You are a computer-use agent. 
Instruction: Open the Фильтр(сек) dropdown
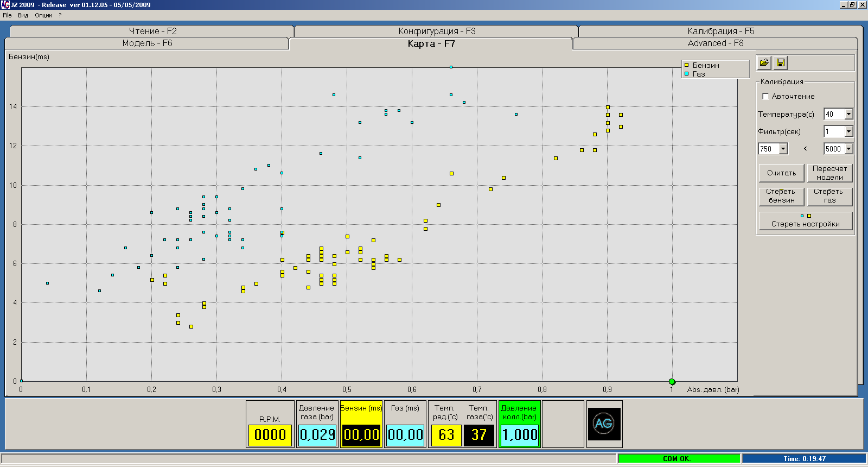pyautogui.click(x=848, y=131)
